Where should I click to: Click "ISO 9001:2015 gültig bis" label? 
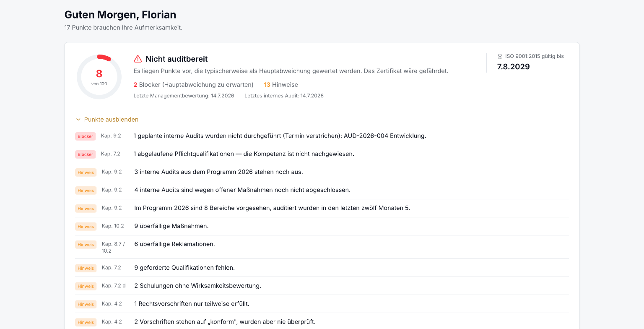pos(534,56)
